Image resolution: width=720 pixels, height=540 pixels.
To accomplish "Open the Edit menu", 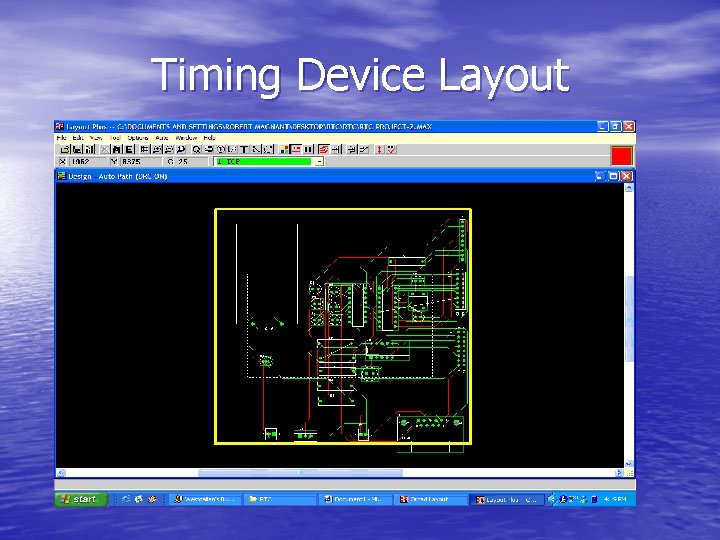I will tap(78, 138).
